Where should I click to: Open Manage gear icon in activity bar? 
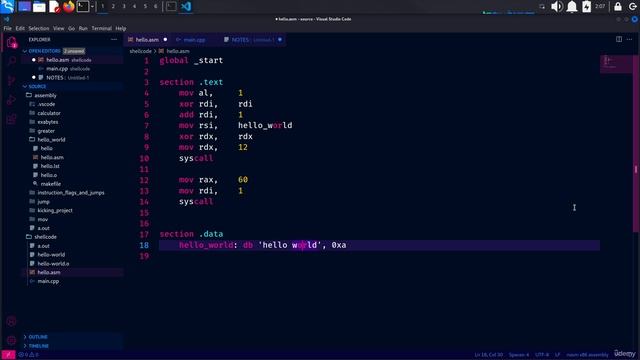pyautogui.click(x=11, y=340)
